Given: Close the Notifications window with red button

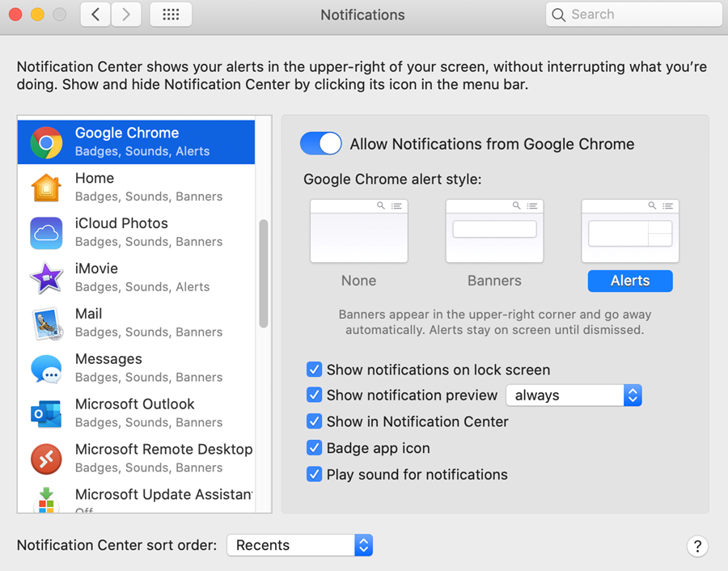Looking at the screenshot, I should point(15,15).
